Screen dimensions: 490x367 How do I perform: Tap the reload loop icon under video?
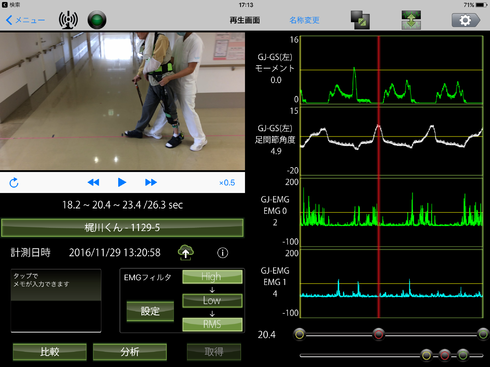point(14,183)
